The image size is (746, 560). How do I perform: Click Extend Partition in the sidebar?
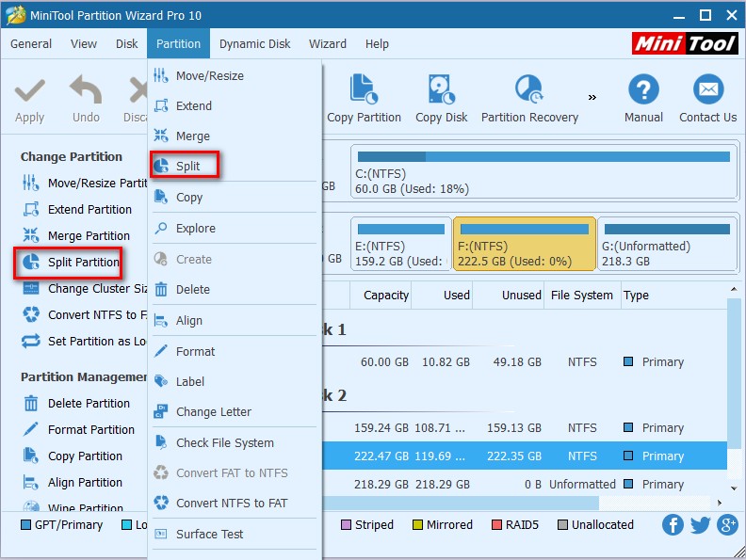pos(77,209)
